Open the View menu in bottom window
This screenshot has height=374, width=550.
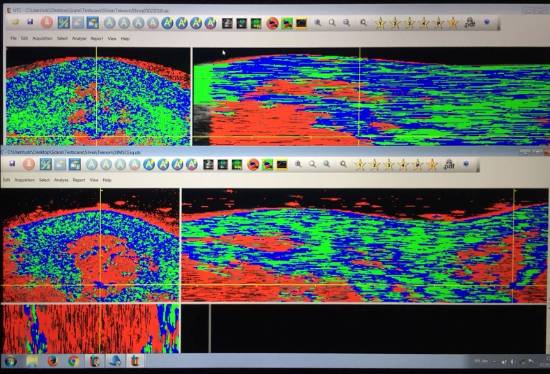click(x=94, y=180)
